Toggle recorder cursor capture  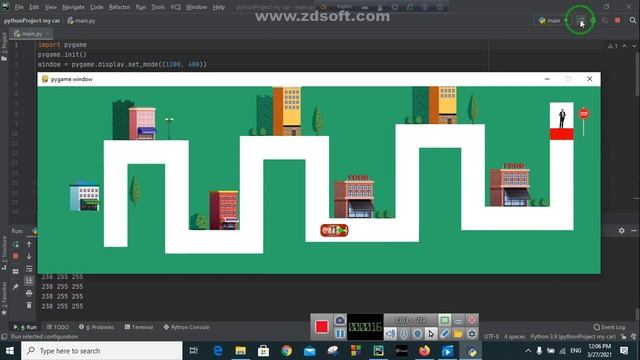coord(431,333)
